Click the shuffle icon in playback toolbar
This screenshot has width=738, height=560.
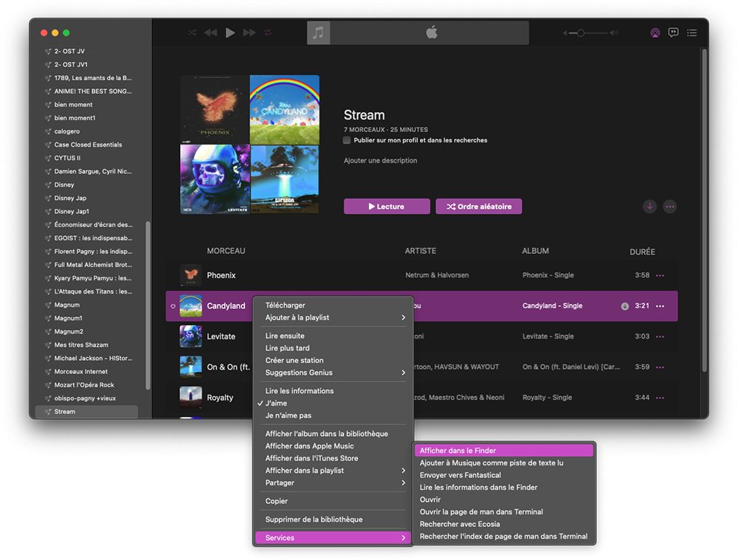(x=192, y=32)
